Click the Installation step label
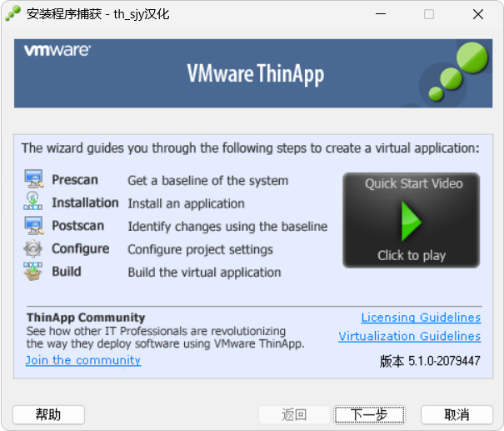The width and height of the screenshot is (504, 431). click(85, 203)
